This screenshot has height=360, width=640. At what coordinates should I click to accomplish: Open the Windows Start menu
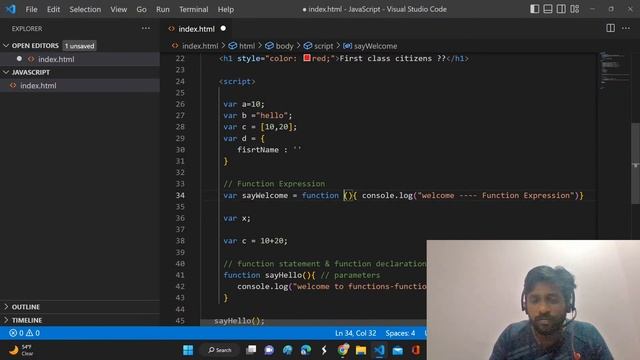188,350
